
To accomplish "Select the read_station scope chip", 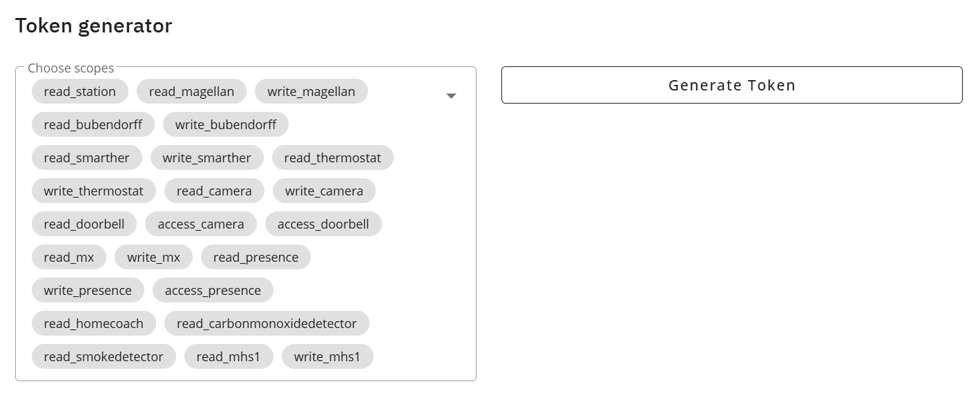I will point(79,92).
